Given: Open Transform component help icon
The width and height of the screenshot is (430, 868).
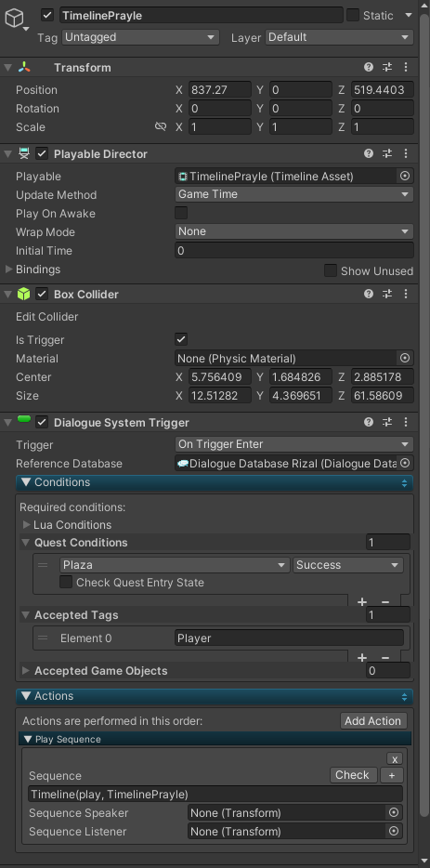Looking at the screenshot, I should click(x=369, y=67).
